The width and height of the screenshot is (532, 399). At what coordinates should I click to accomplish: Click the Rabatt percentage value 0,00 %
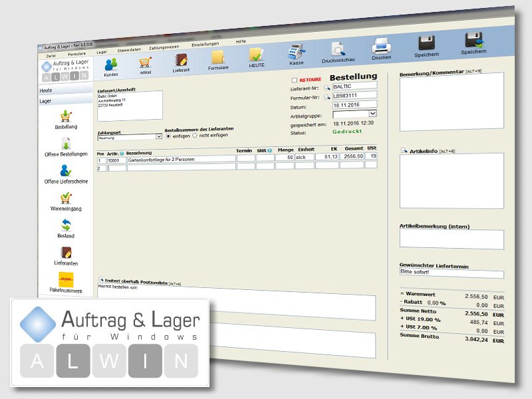point(436,303)
